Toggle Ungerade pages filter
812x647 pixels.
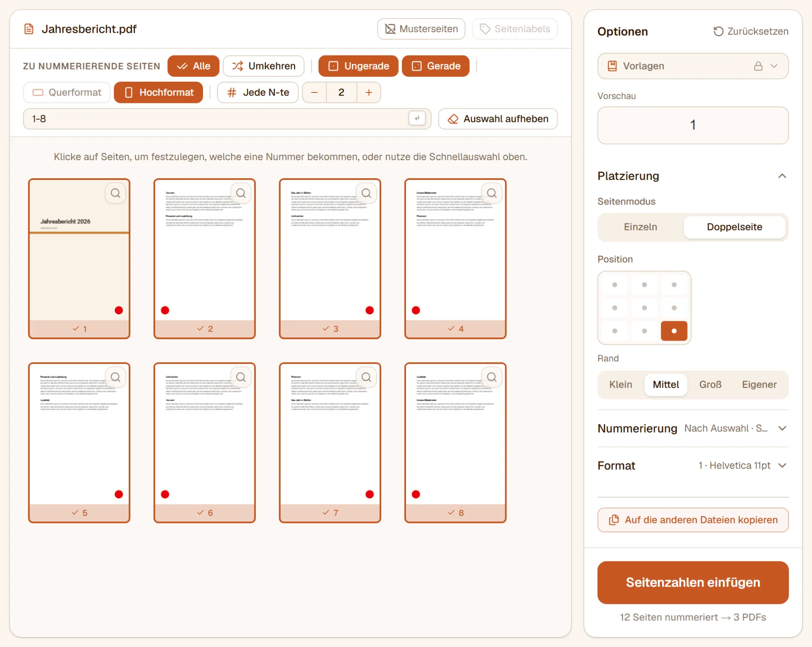click(x=358, y=66)
